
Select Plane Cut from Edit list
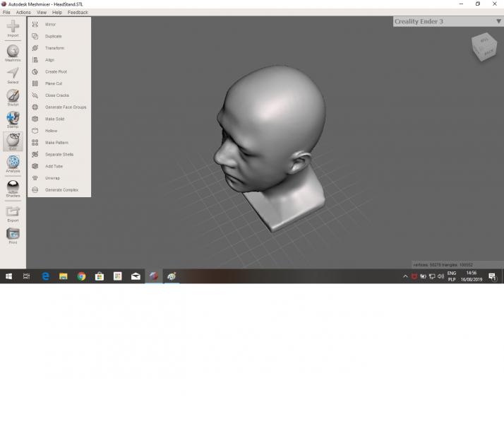[x=54, y=83]
